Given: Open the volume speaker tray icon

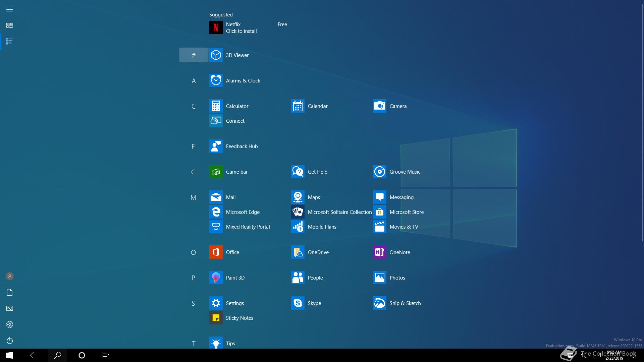Looking at the screenshot, I should [x=584, y=355].
